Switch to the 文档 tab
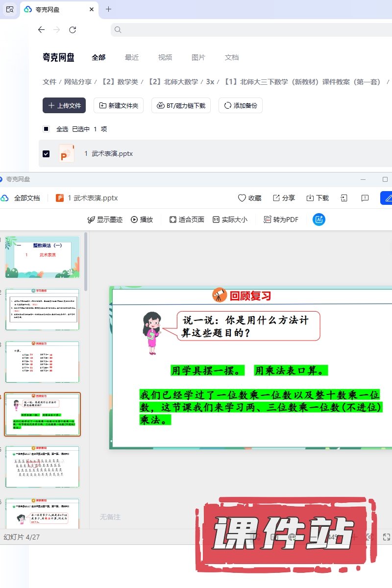Viewport: 392px width, 588px height. [x=232, y=57]
